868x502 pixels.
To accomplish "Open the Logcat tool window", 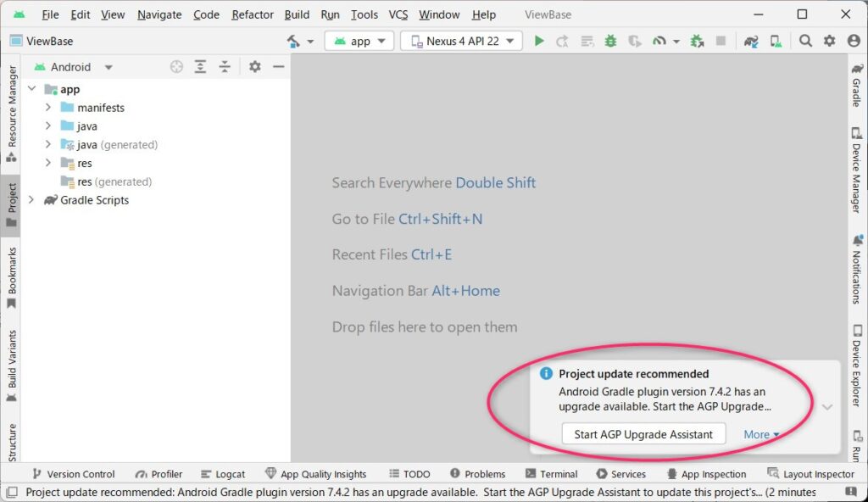I will pyautogui.click(x=223, y=474).
